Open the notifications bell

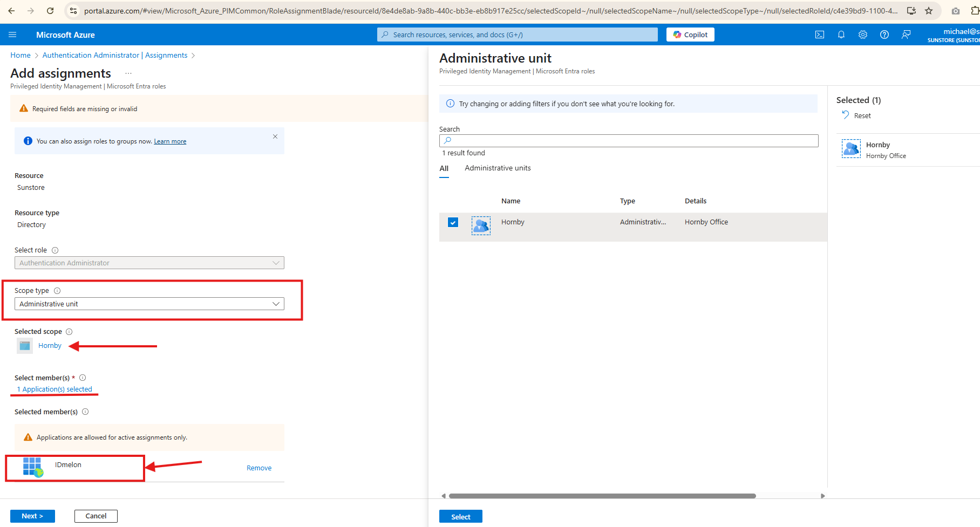coord(841,35)
